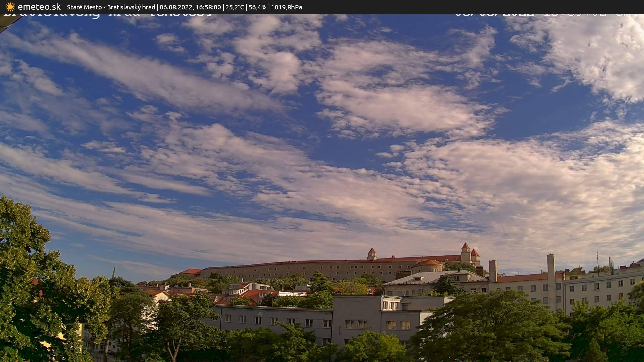Image resolution: width=644 pixels, height=362 pixels.
Task: Click the camera overlay timestamp top-right
Action: [x=546, y=15]
